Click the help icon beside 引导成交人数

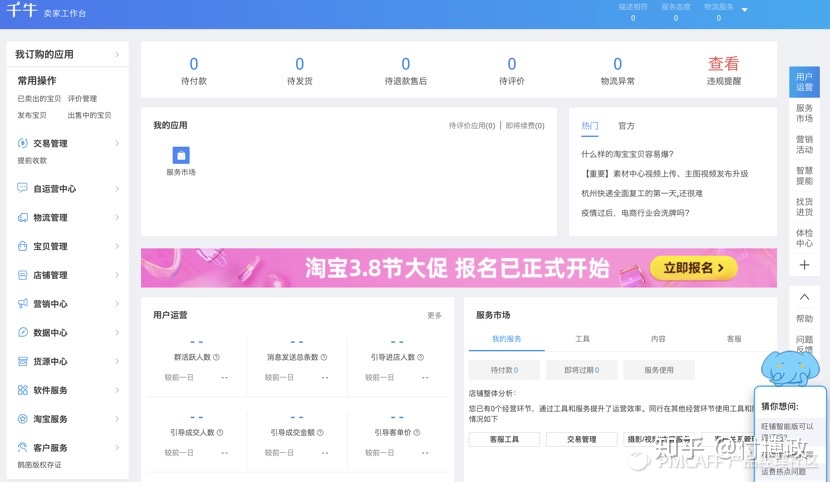[x=220, y=432]
